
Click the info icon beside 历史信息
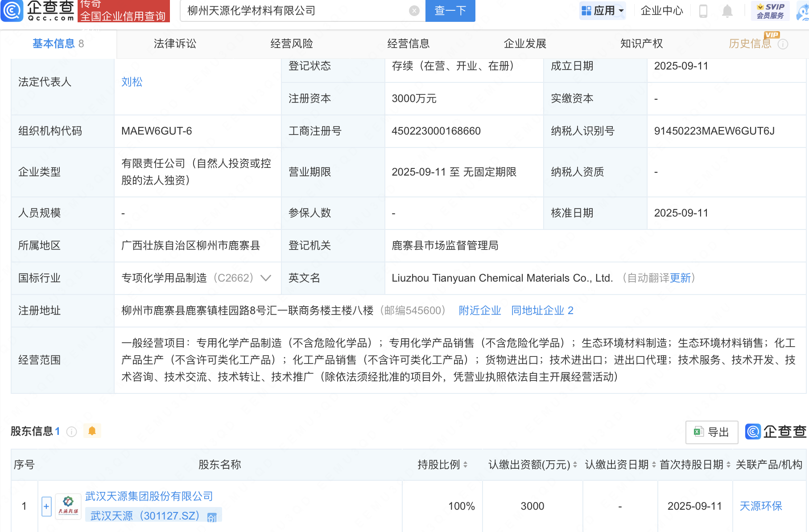(x=783, y=44)
